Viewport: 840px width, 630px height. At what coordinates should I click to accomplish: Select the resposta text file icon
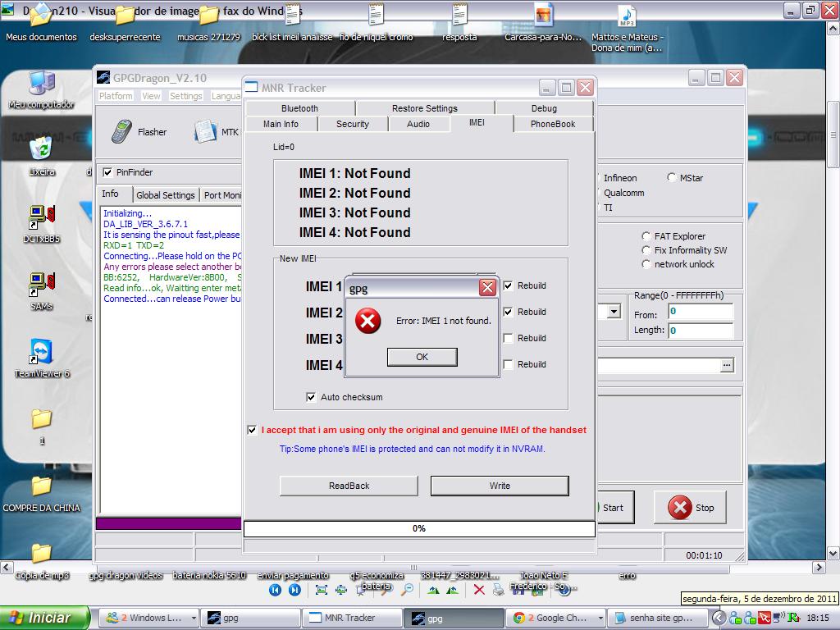tap(459, 15)
